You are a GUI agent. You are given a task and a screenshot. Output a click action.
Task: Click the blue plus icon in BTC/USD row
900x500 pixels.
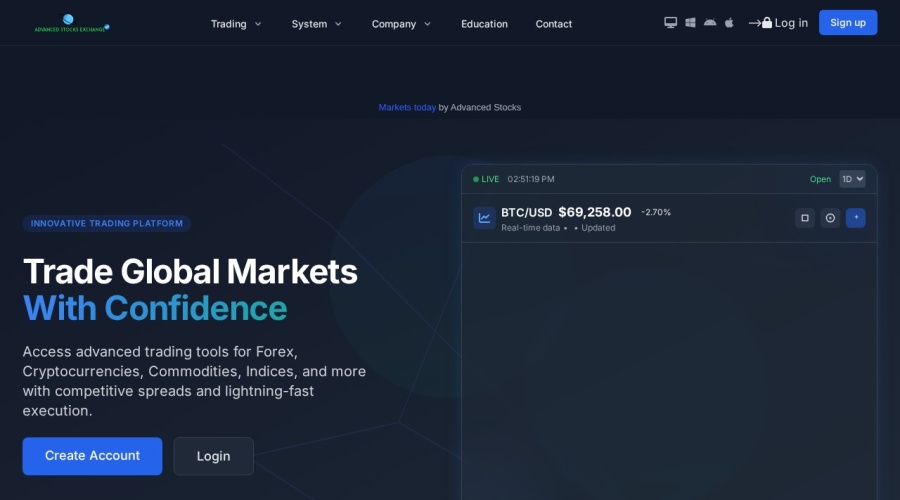coord(855,218)
